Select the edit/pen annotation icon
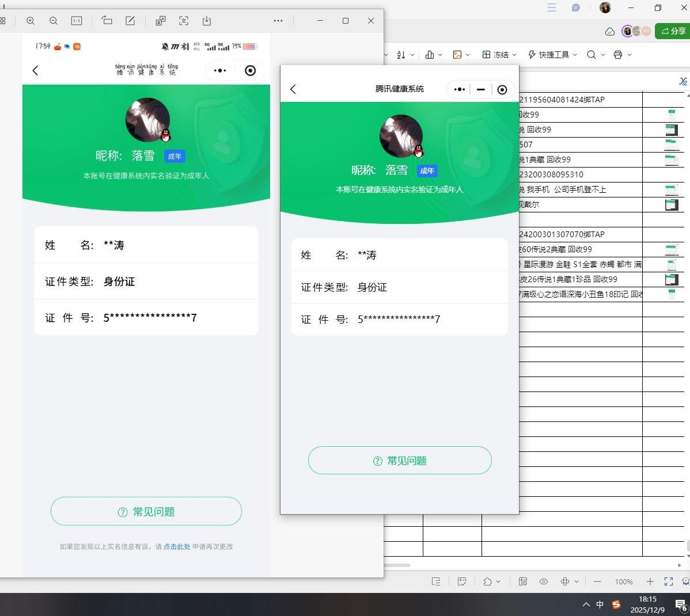This screenshot has width=690, height=616. [130, 21]
